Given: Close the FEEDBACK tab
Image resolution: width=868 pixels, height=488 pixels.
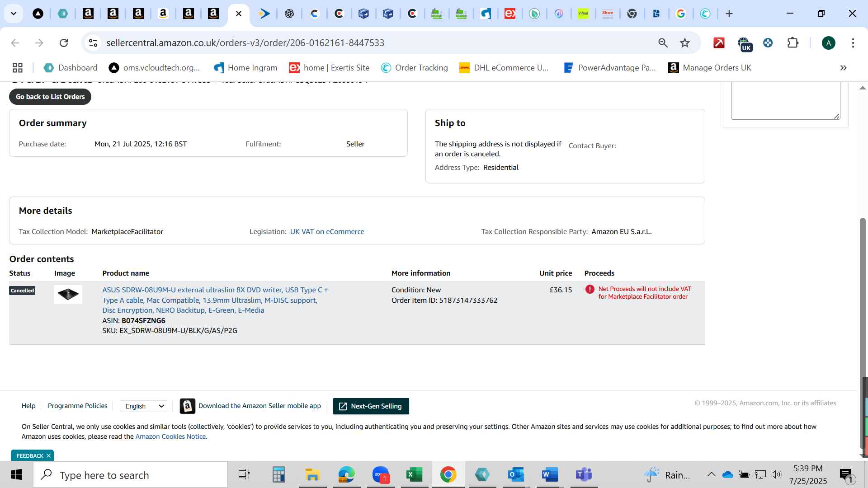Looking at the screenshot, I should (x=48, y=455).
